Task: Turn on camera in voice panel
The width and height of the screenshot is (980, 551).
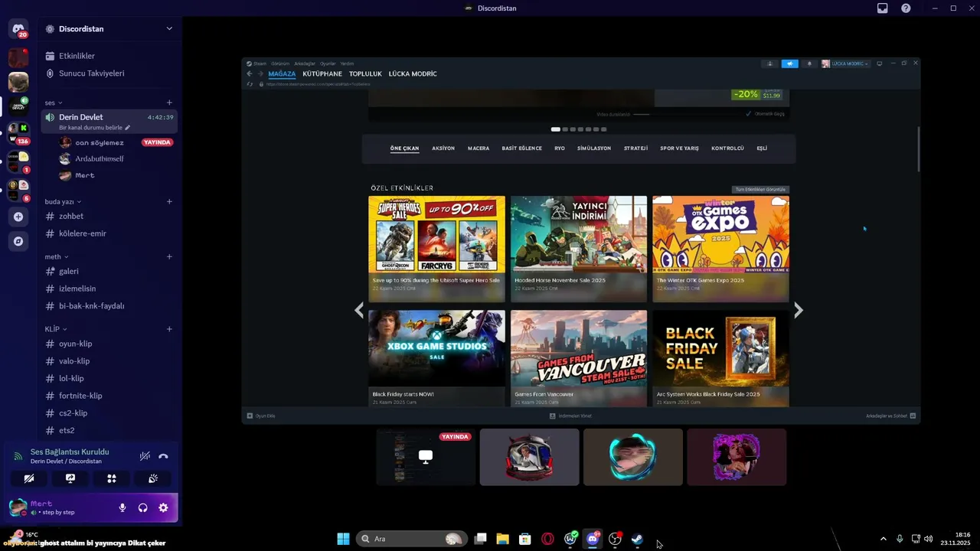Action: (x=29, y=478)
